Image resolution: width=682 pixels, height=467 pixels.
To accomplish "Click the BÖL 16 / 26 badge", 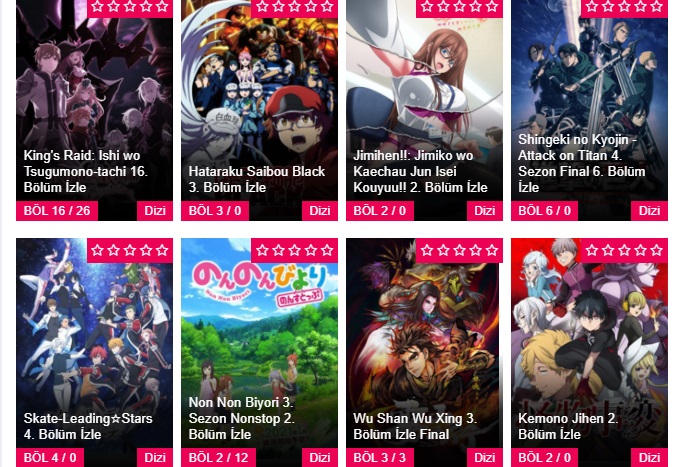I will [x=57, y=211].
